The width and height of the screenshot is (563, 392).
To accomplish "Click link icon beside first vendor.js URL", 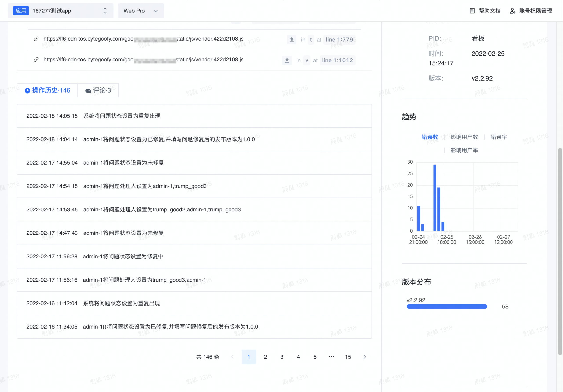I will [36, 39].
